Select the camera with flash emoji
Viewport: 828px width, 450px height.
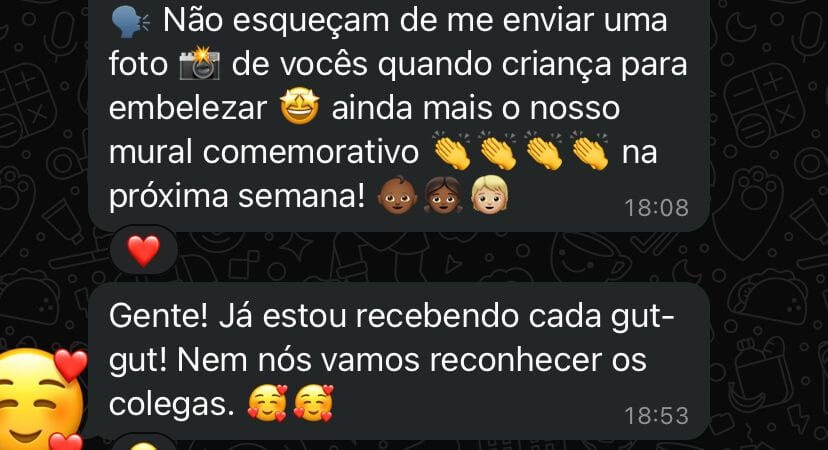200,64
